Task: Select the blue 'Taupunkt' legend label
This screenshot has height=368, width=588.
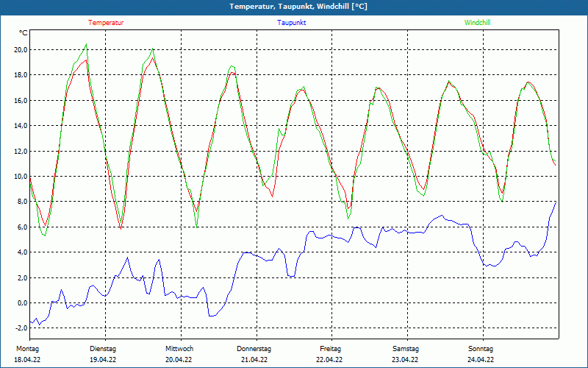Action: coord(291,23)
